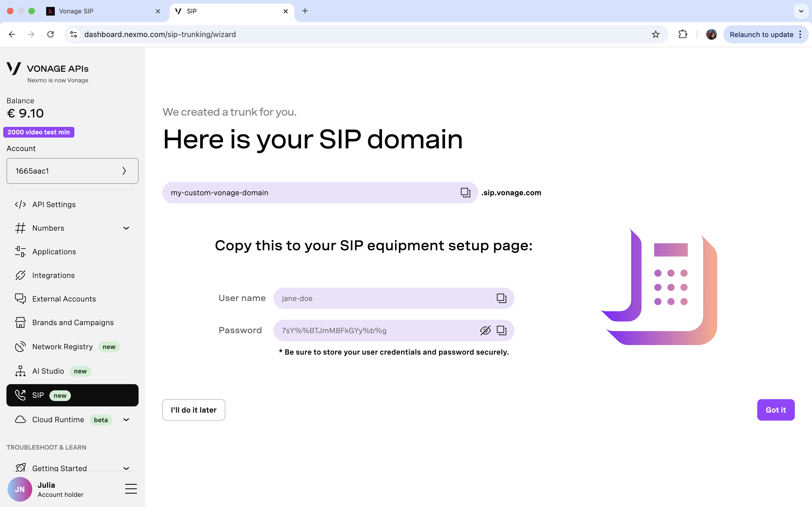The width and height of the screenshot is (812, 507).
Task: Copy the SIP password
Action: pos(501,330)
